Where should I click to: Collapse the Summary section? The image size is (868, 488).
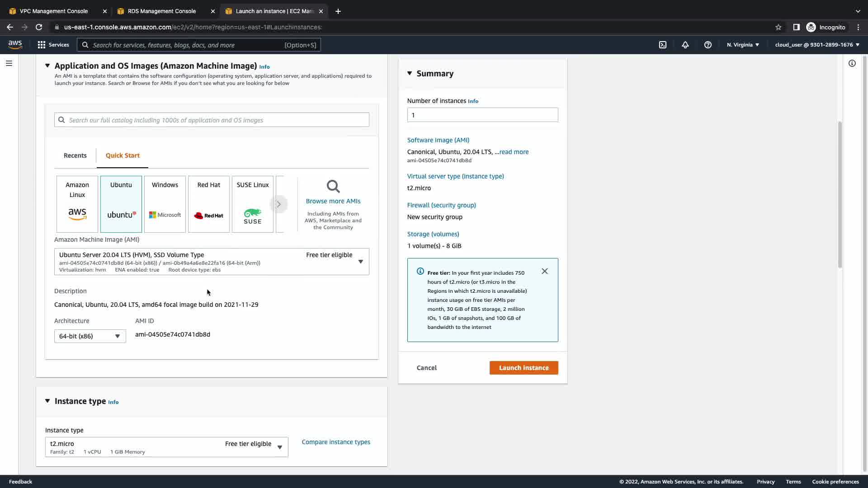pyautogui.click(x=410, y=73)
